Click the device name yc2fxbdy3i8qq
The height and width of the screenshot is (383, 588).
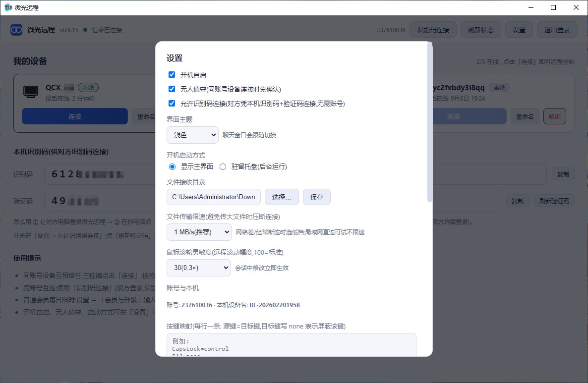[459, 88]
